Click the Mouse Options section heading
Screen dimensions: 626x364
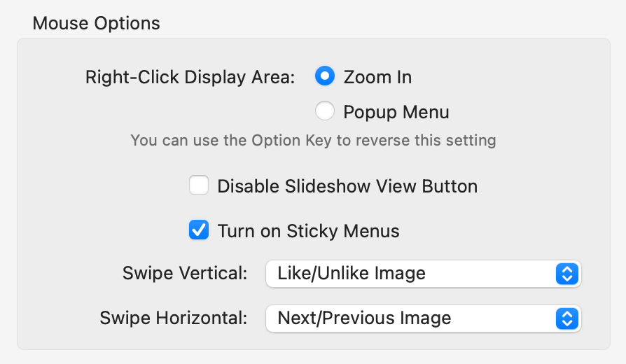coord(96,23)
